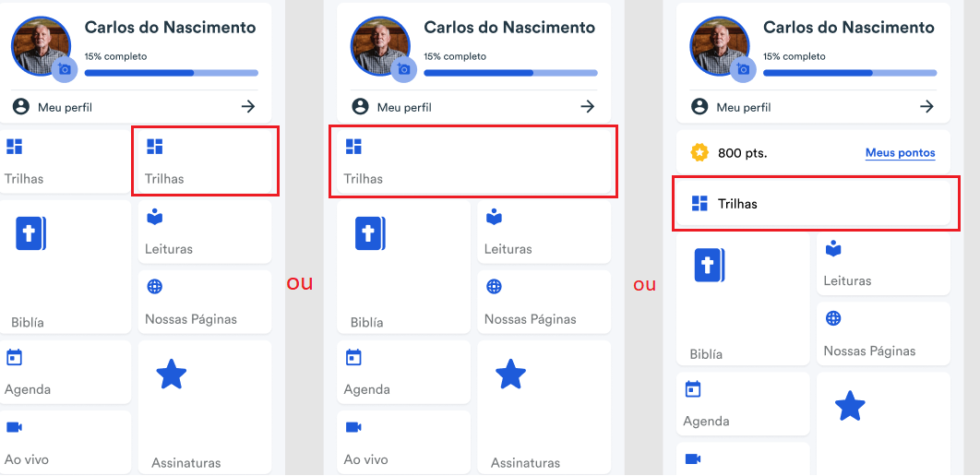Open the Leituras tile in the leftmost mockup
The height and width of the screenshot is (476, 980).
tap(205, 232)
